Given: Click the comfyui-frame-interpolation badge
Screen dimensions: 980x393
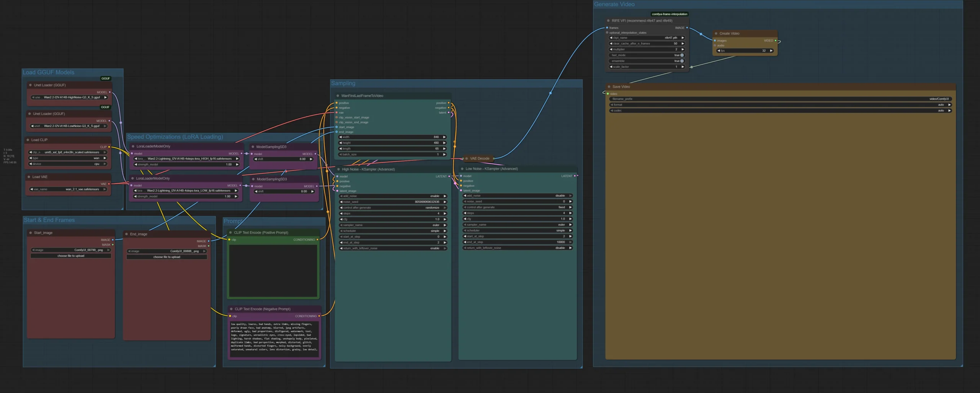Looking at the screenshot, I should pyautogui.click(x=669, y=14).
